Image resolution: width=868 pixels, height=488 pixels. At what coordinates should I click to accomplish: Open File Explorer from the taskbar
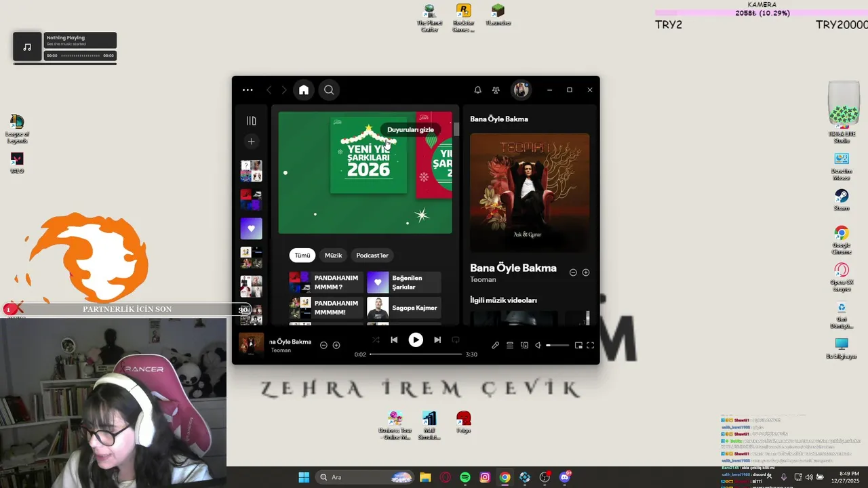(425, 477)
